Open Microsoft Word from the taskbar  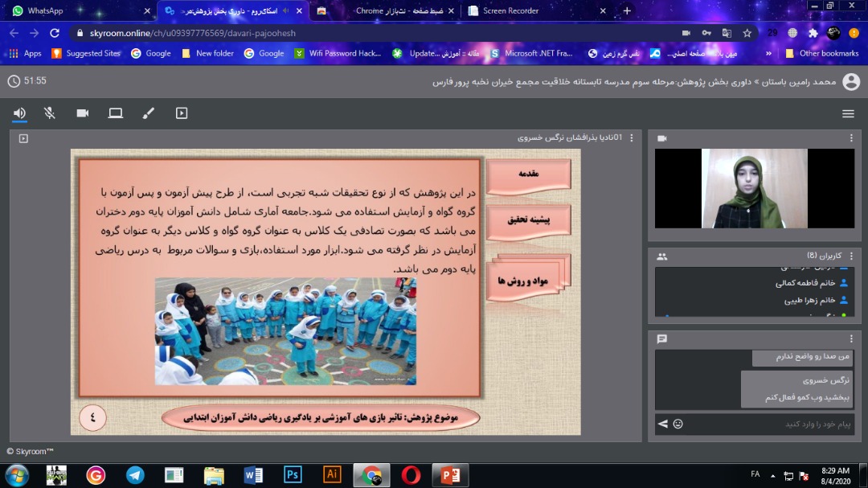point(253,475)
